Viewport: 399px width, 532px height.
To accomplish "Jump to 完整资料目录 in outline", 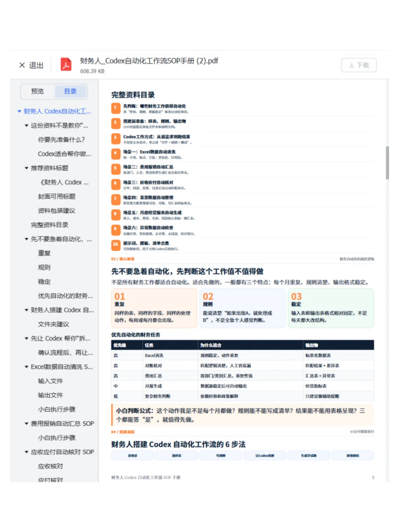I will 50,225.
